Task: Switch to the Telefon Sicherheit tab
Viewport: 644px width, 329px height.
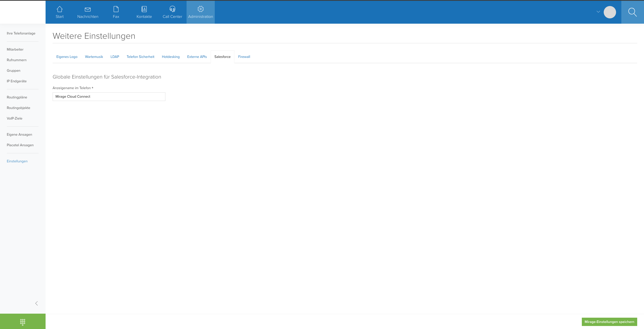Action: coord(140,57)
